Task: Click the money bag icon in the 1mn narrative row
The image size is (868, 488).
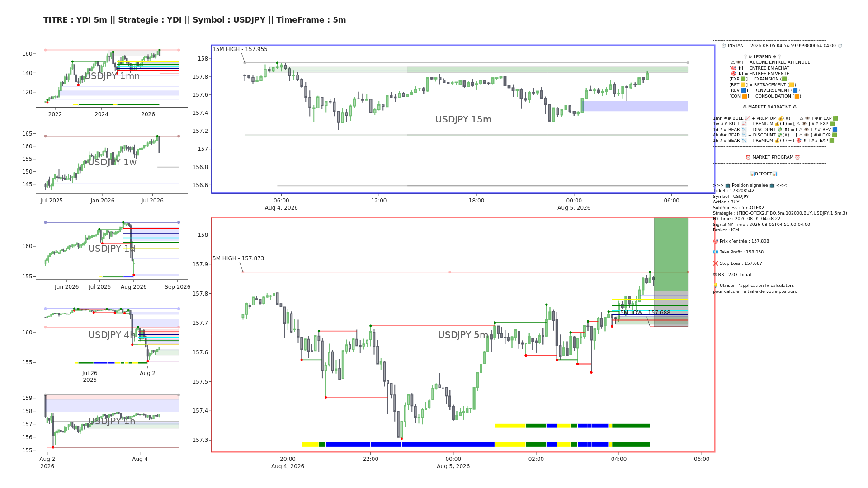Action: click(x=781, y=118)
